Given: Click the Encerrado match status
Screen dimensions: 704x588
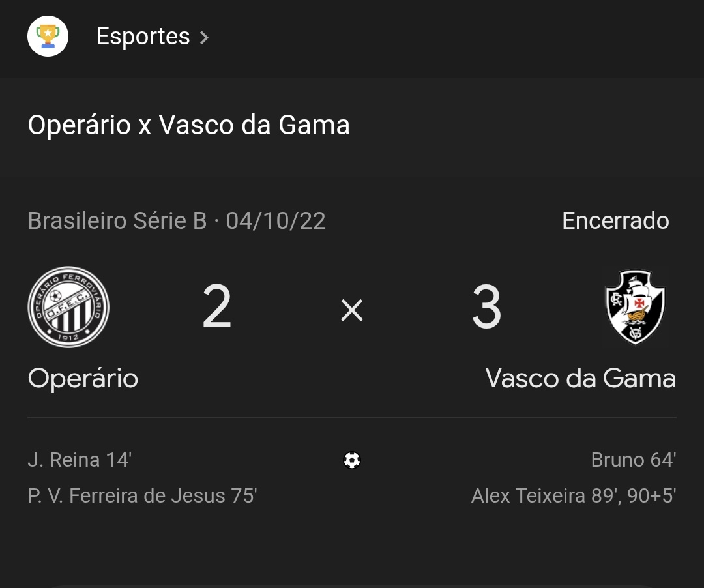Looking at the screenshot, I should tap(615, 221).
